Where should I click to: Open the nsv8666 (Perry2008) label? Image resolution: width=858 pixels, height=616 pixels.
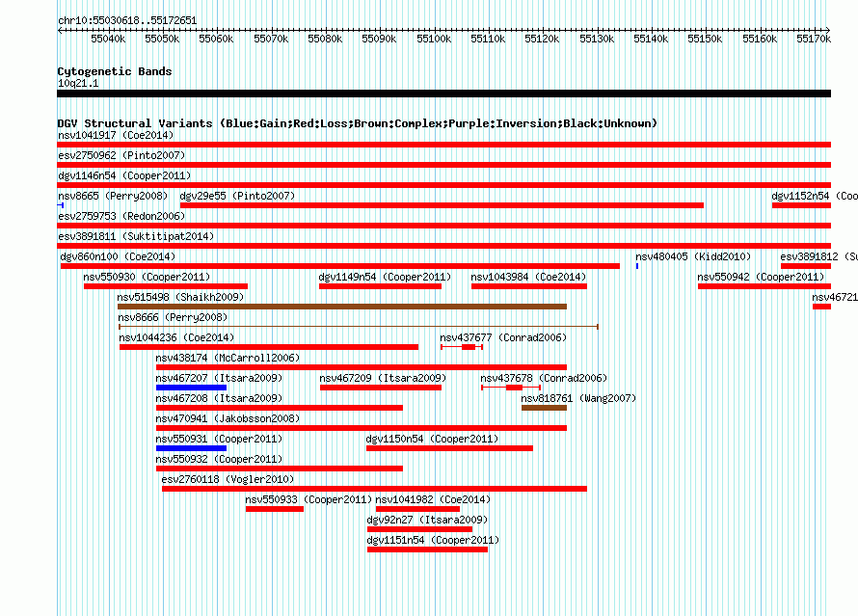pos(173,317)
